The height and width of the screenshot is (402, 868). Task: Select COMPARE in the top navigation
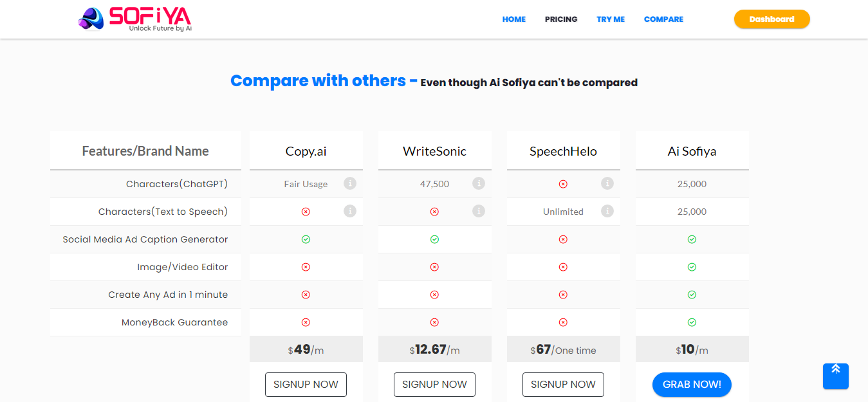pyautogui.click(x=663, y=19)
